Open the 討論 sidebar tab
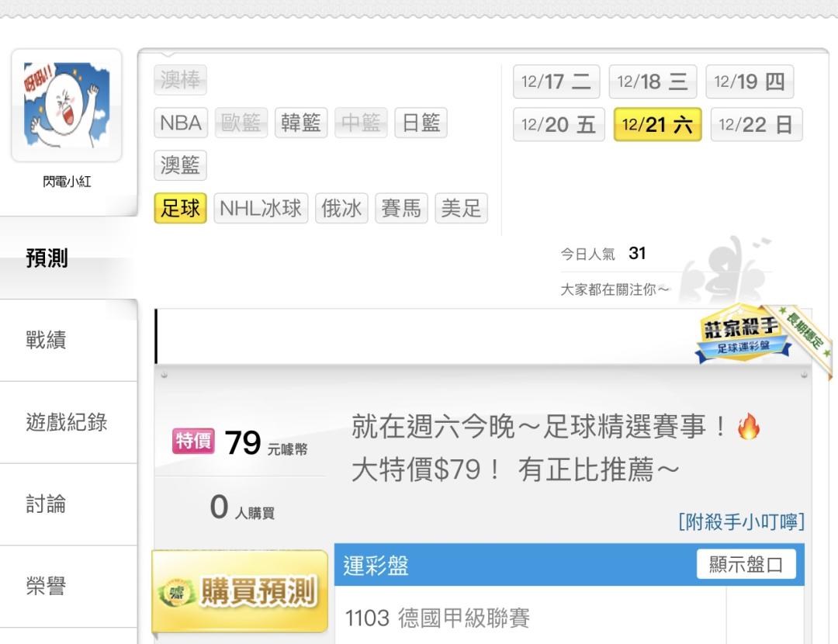 68,504
